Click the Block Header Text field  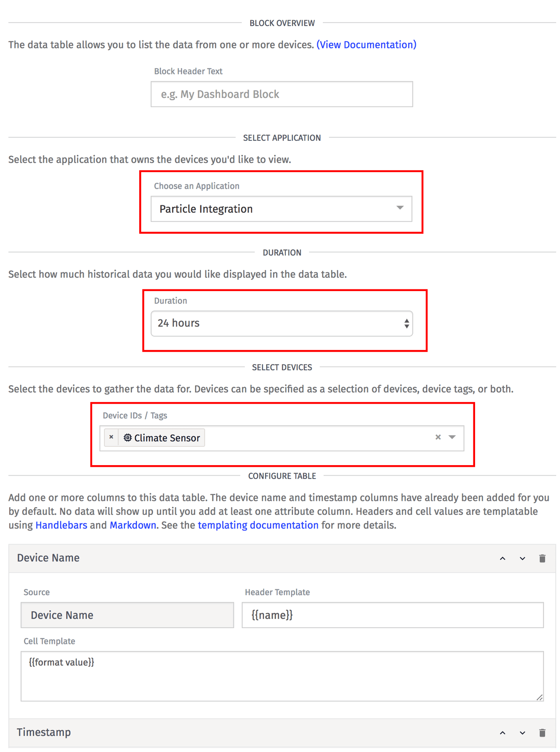[281, 94]
